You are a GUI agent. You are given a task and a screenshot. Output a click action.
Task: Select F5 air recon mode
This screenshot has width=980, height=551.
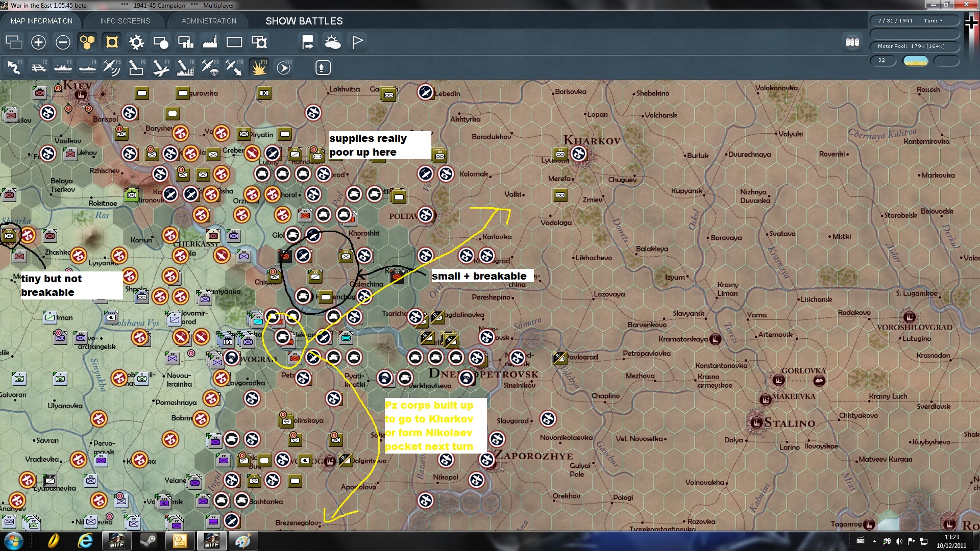pos(112,67)
